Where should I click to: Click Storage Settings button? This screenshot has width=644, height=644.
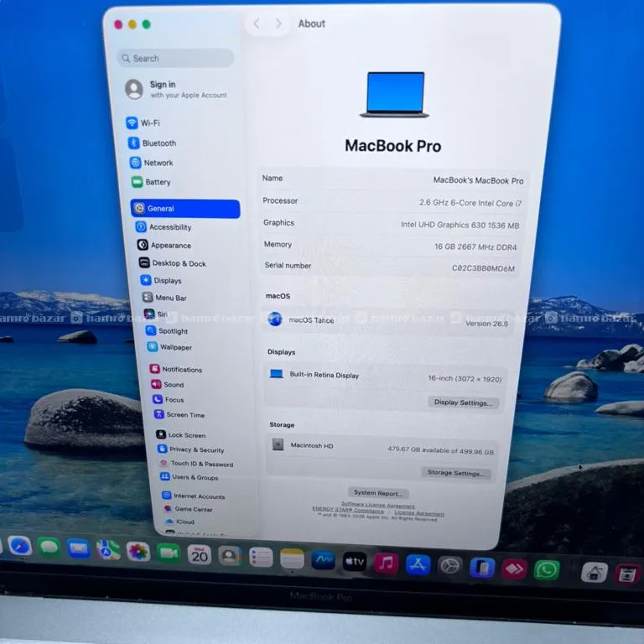point(455,473)
